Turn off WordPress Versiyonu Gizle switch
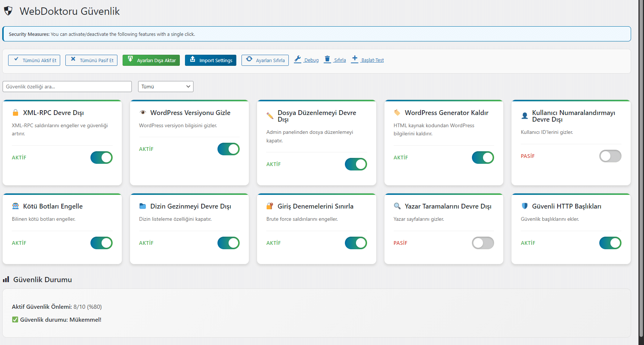Viewport: 644px width, 345px height. click(229, 149)
